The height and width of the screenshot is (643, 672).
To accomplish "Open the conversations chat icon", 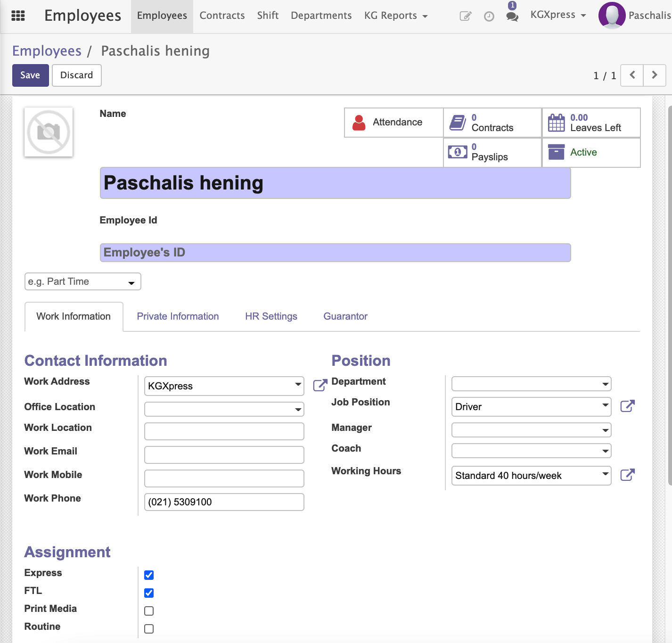I will (512, 16).
